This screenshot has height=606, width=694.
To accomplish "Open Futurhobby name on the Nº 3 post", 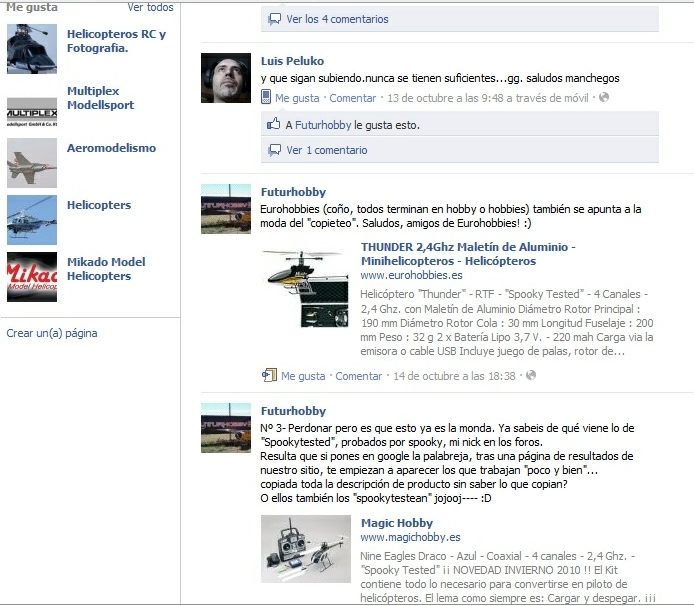I will click(293, 411).
